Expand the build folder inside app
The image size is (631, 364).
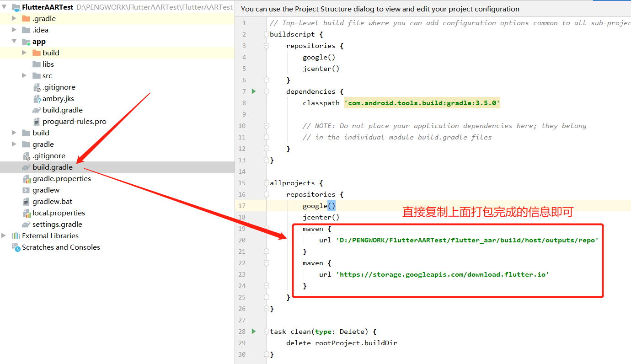pyautogui.click(x=23, y=53)
